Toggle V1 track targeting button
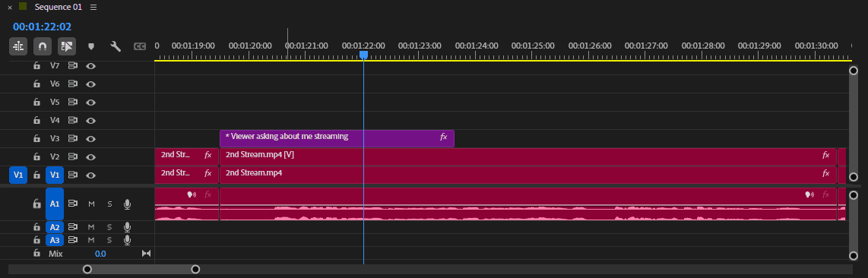Screen dimensions: 868x278 coord(55,175)
